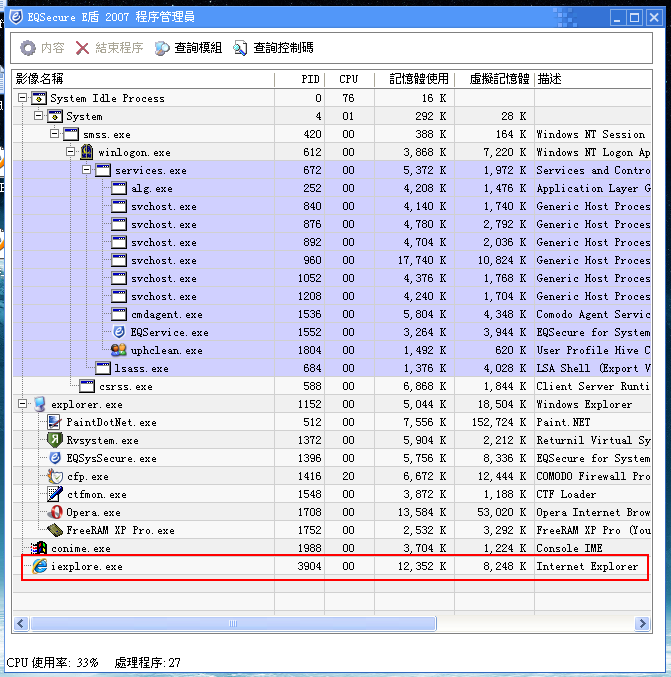Click the red X end process icon
The height and width of the screenshot is (677, 671).
[82, 48]
